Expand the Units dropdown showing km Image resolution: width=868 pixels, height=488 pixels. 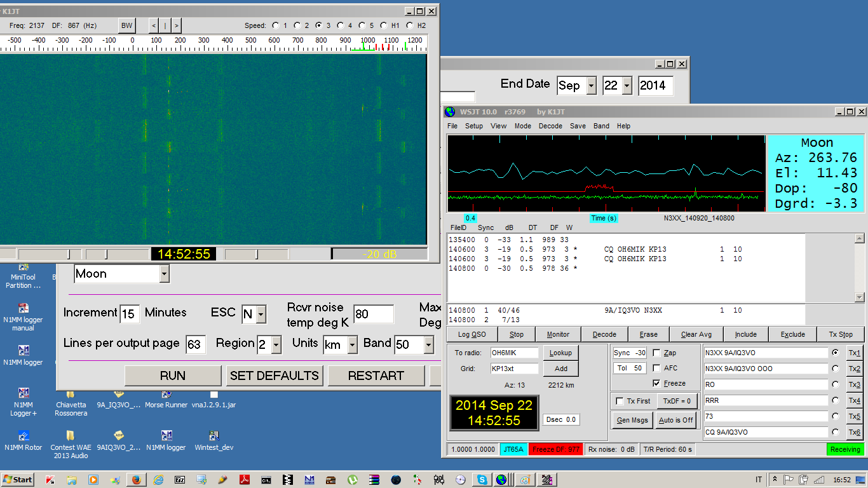coord(352,345)
